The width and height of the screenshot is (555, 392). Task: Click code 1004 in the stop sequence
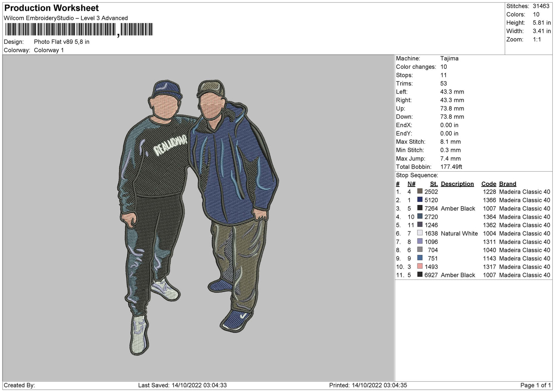pos(490,233)
